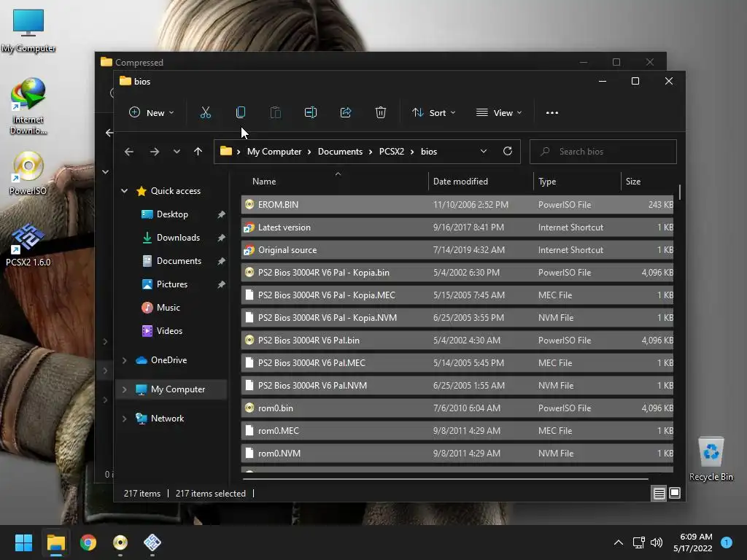747x560 pixels.
Task: Open the three-dot See more menu
Action: click(551, 113)
